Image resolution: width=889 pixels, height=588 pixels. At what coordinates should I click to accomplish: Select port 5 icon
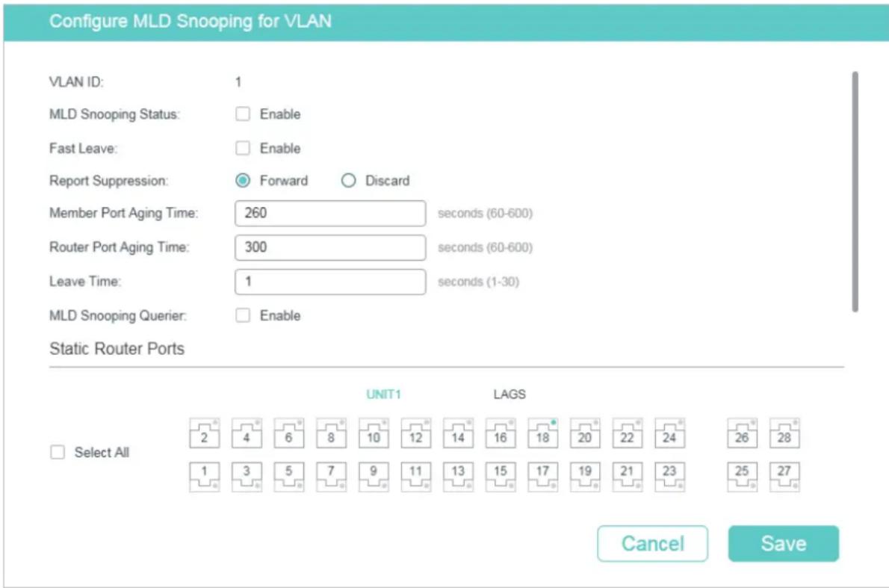(288, 476)
